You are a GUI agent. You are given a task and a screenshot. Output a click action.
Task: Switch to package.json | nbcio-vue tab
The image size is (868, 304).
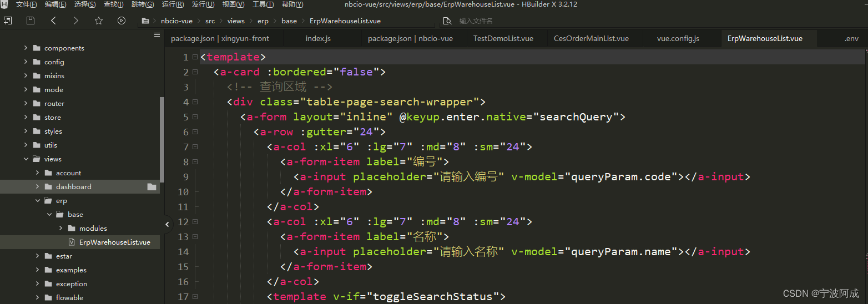(x=410, y=38)
